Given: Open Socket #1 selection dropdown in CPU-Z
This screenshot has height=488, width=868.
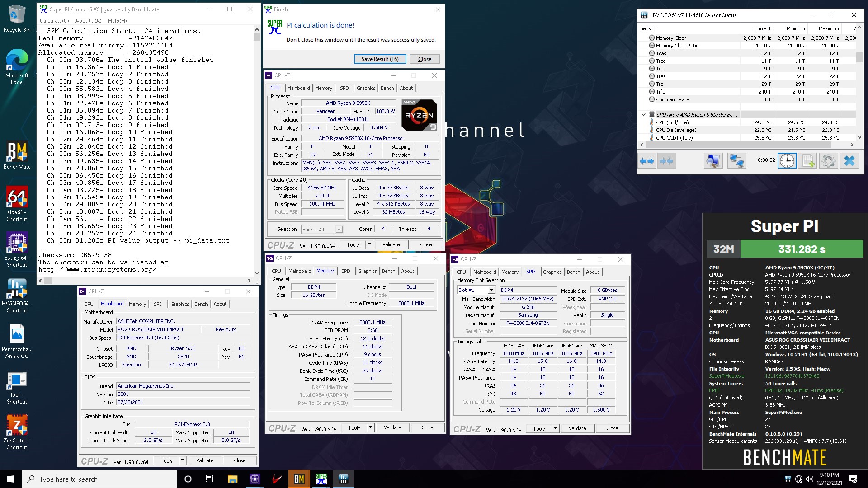Looking at the screenshot, I should pos(339,230).
